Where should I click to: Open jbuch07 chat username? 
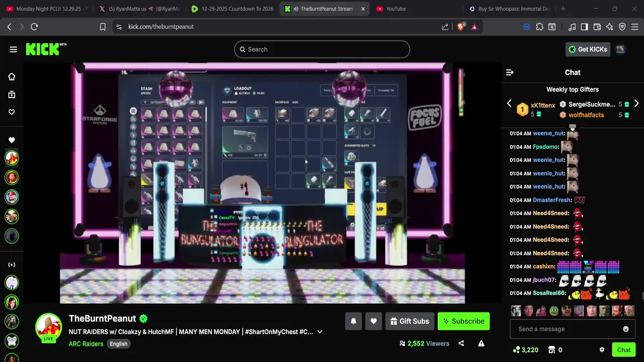pyautogui.click(x=544, y=280)
